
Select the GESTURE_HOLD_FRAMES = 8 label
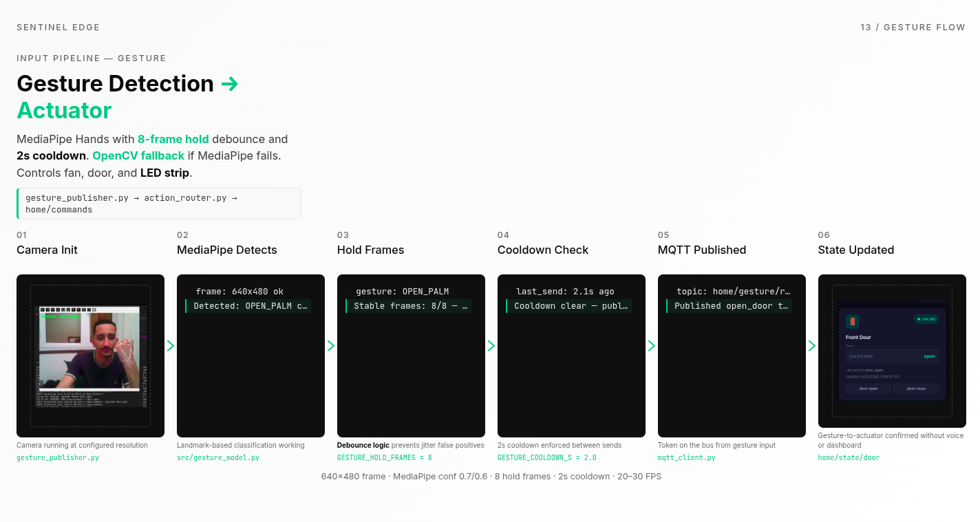coord(385,457)
